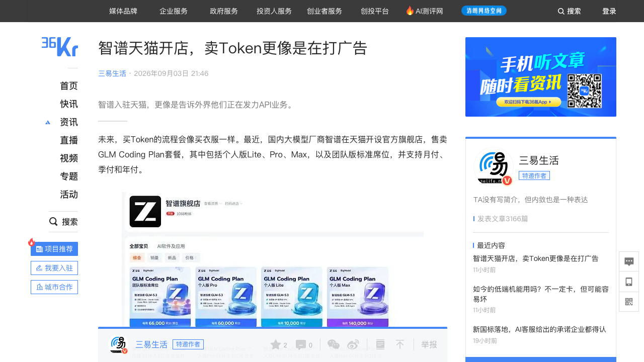Click 项目推荐 button

[54, 249]
